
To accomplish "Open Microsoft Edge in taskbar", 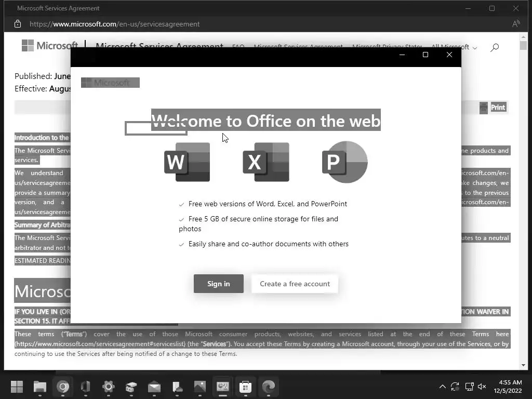I will click(269, 387).
